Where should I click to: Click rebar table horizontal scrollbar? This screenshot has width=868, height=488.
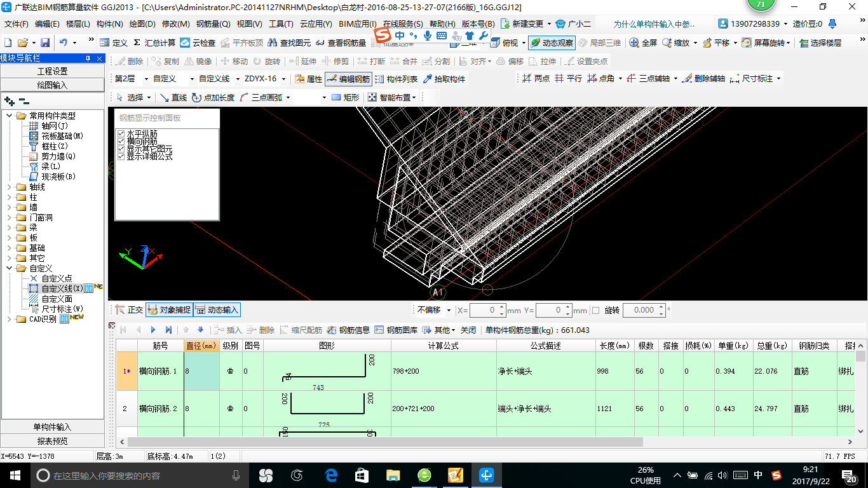point(385,441)
